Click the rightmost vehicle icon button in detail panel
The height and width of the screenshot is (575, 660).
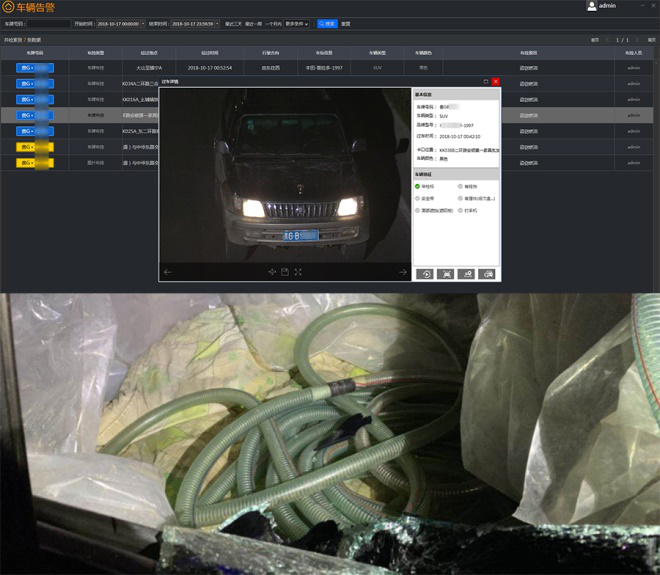pos(488,274)
